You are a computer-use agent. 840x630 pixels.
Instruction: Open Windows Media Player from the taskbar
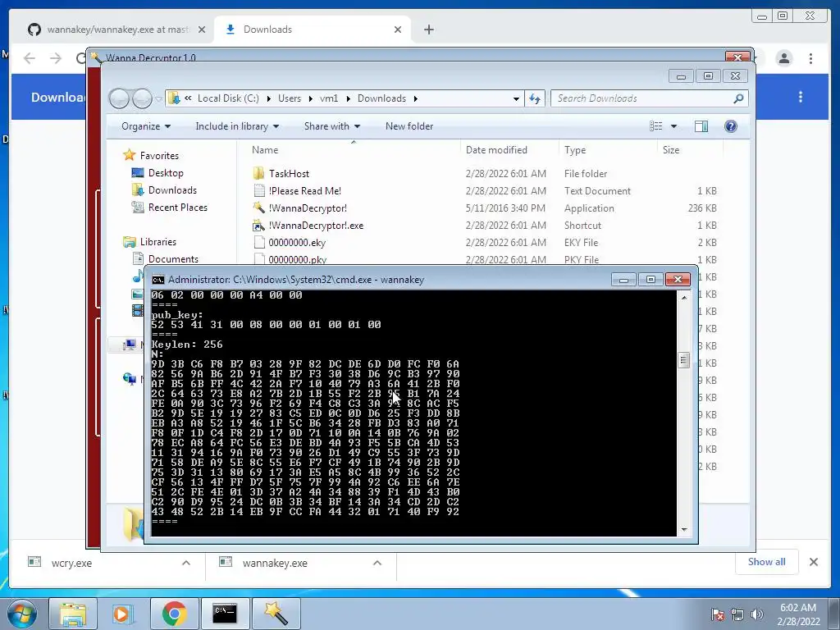tap(123, 614)
